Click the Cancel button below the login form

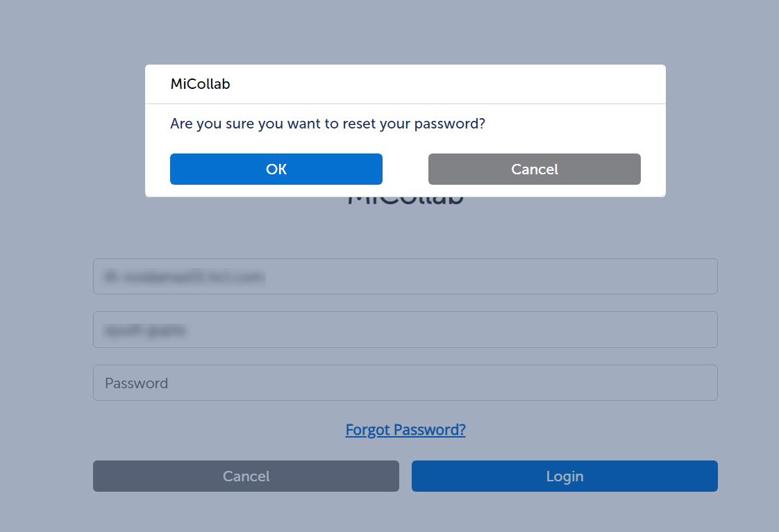click(x=246, y=476)
